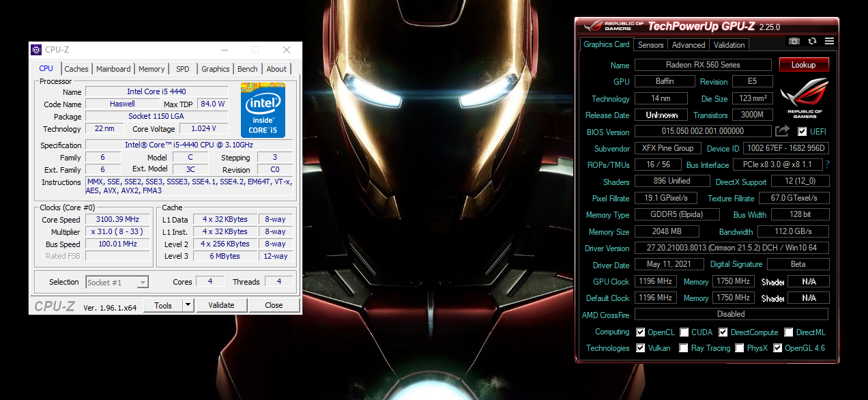
Task: Click the Code Name value Haswell
Action: (122, 104)
